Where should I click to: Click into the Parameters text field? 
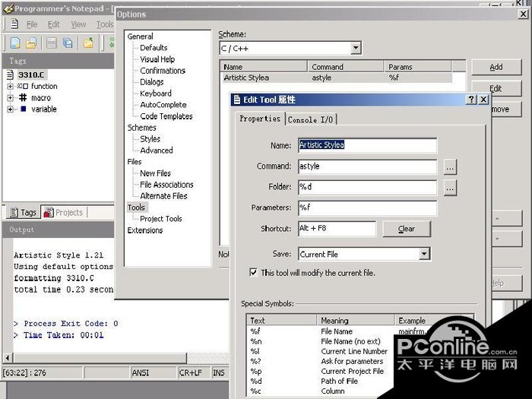click(367, 207)
